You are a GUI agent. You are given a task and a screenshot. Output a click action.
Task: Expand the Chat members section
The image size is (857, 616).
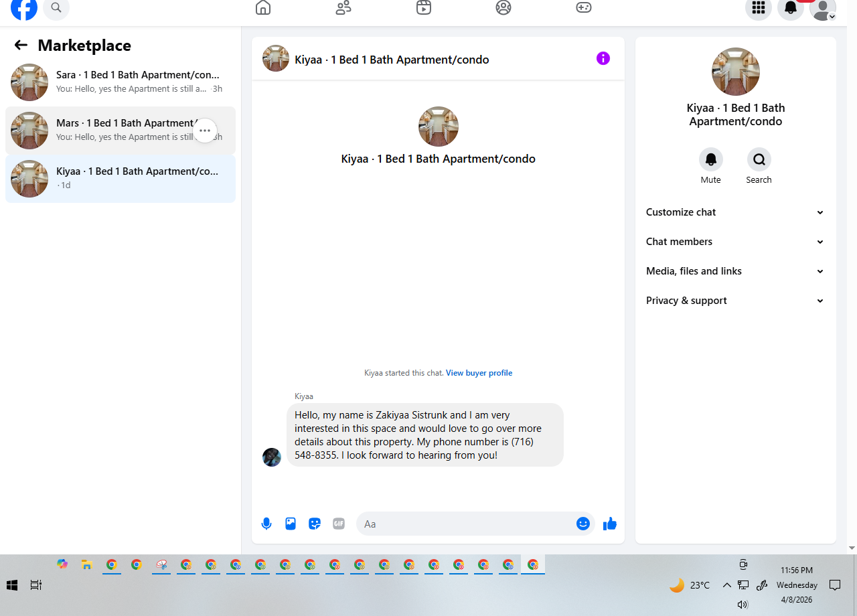736,242
